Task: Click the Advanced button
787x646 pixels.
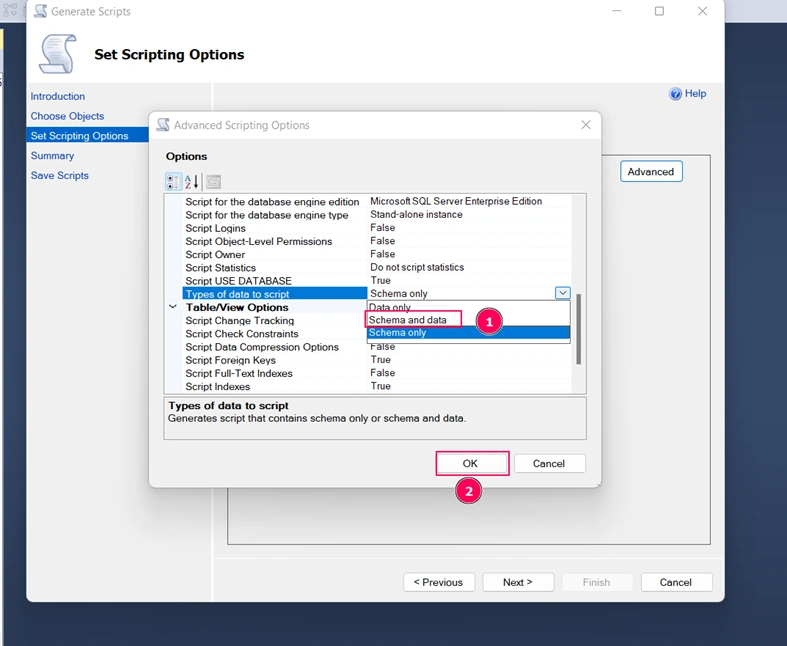Action: 651,172
